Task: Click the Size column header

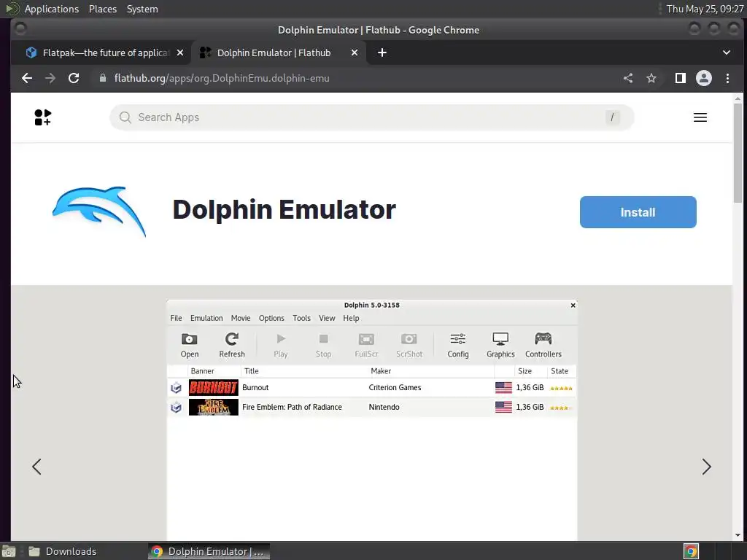Action: pos(525,371)
